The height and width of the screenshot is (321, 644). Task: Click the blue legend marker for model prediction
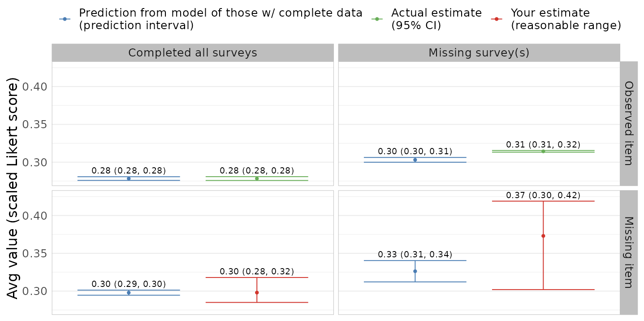coord(65,19)
